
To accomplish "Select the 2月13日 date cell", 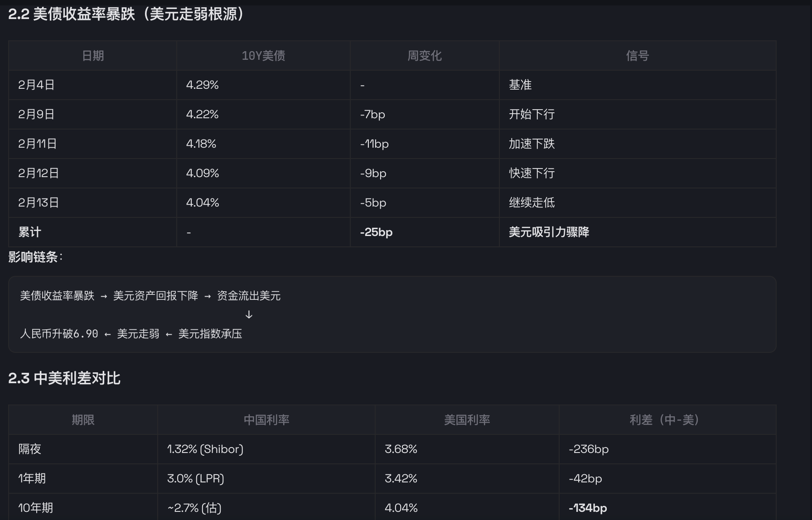I will click(39, 202).
